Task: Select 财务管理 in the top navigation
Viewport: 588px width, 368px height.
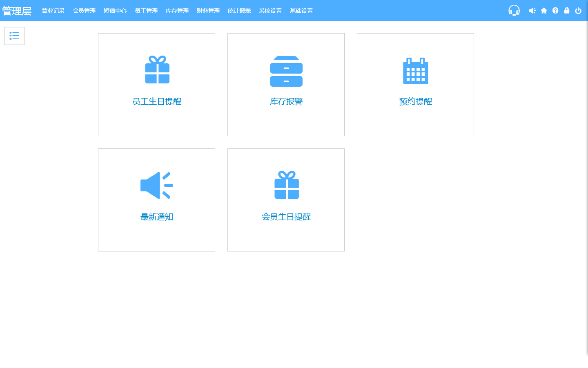Action: tap(208, 11)
